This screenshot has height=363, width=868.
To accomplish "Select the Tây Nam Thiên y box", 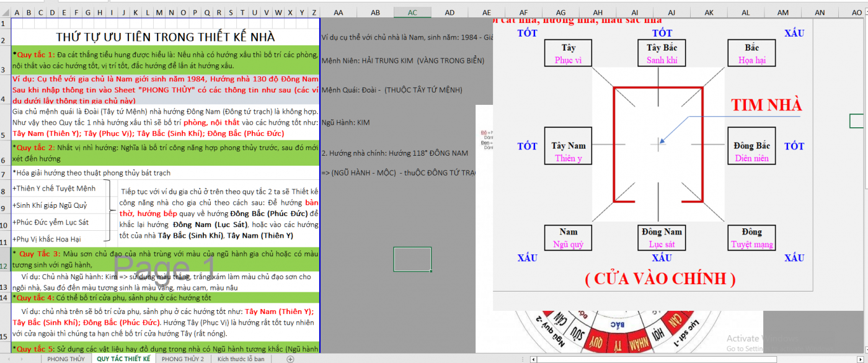I will 569,152.
